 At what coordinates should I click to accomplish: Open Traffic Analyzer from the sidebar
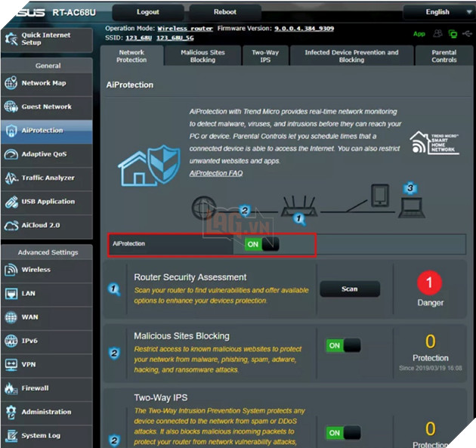(x=11, y=178)
